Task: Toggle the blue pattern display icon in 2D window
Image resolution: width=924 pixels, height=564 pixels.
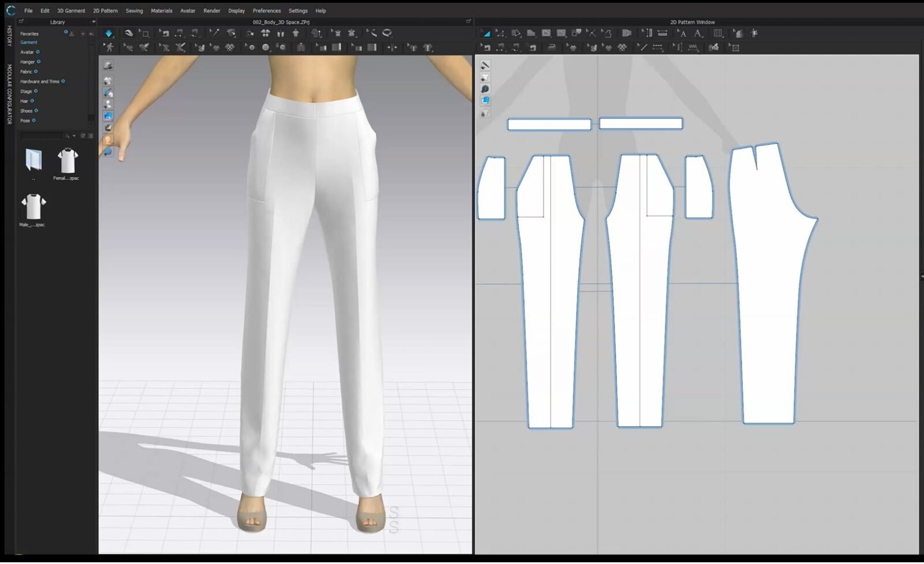Action: click(485, 101)
